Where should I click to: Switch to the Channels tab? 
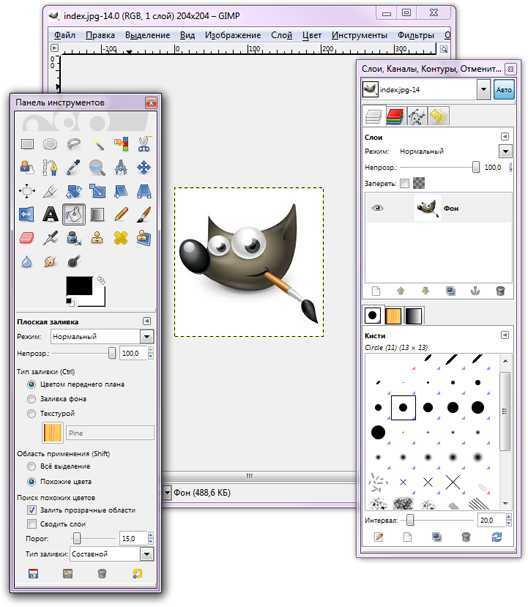[x=395, y=116]
